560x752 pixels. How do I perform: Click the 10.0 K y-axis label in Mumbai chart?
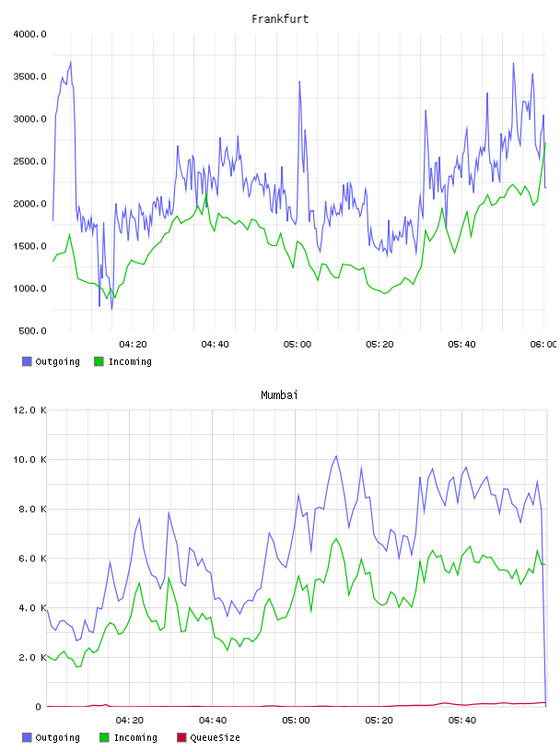[x=29, y=460]
